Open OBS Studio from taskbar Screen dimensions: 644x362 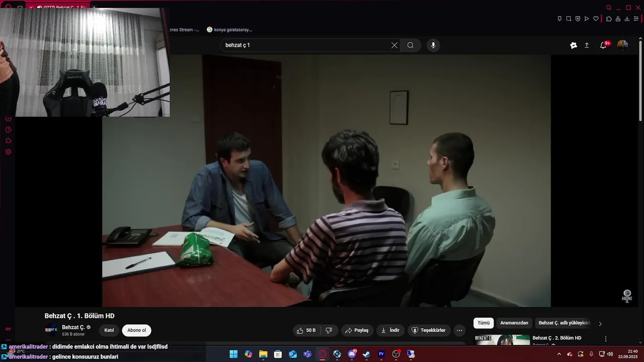pos(396,354)
